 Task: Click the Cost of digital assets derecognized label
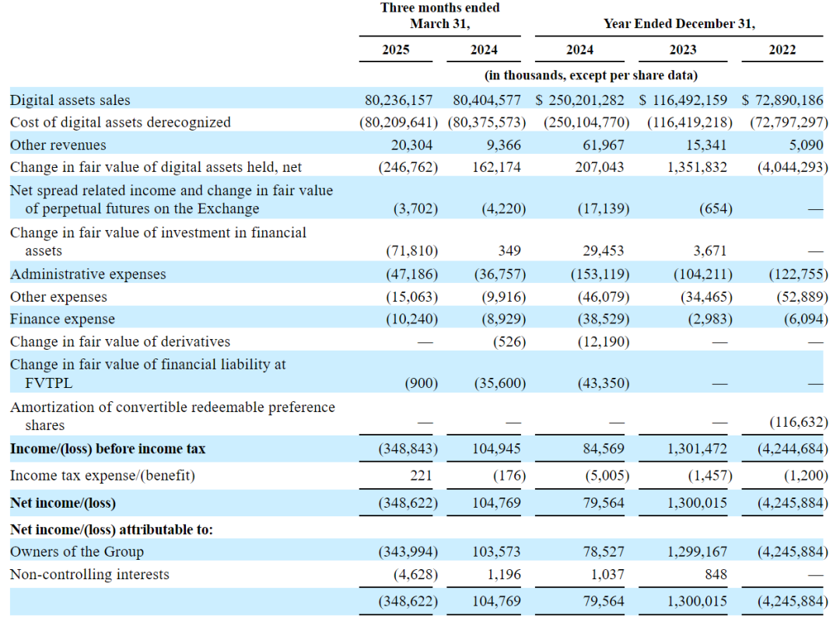121,122
